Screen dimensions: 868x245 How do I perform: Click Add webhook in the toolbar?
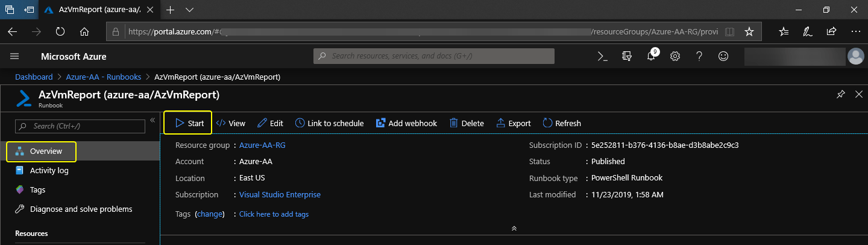(406, 123)
